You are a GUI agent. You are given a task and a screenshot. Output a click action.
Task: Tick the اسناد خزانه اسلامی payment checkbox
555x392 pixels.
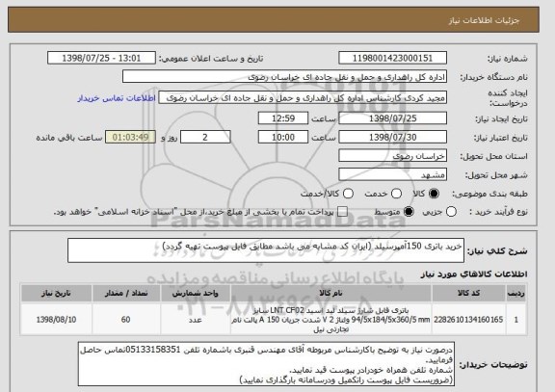click(x=342, y=212)
